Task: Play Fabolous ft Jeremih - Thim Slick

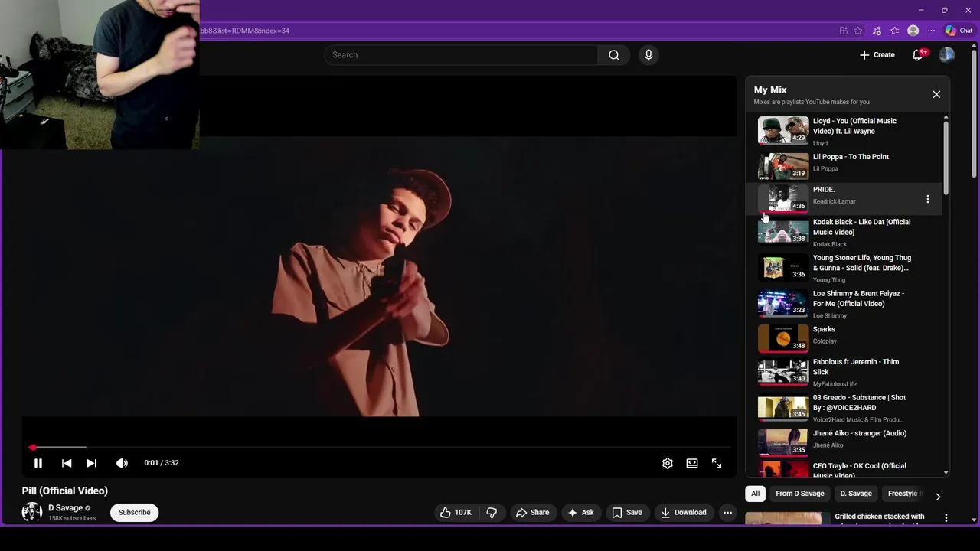Action: 842,372
